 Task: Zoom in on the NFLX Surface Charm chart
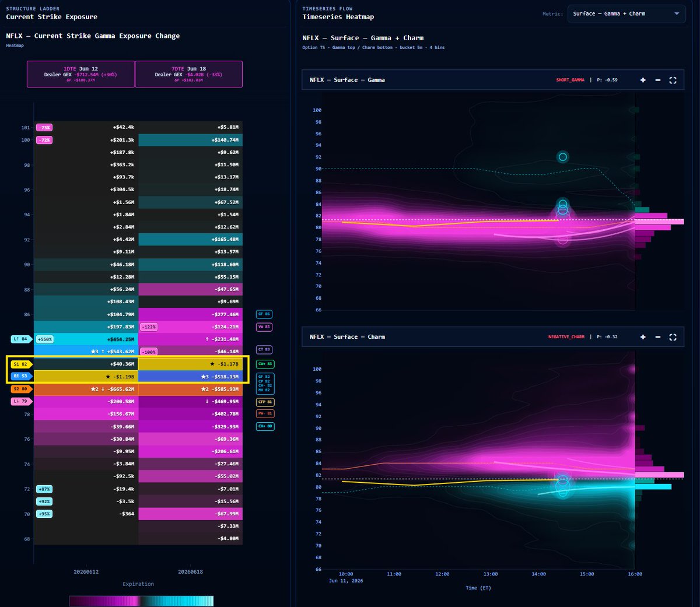click(643, 337)
